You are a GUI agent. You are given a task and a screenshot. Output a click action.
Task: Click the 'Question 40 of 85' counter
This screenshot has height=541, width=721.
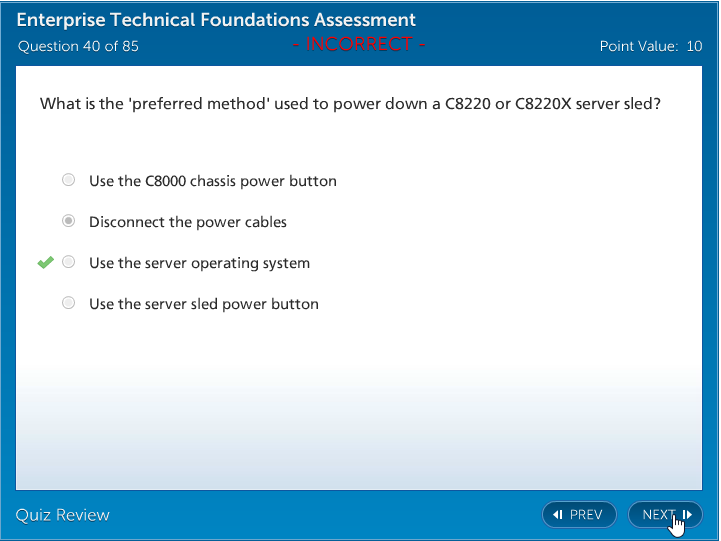77,46
